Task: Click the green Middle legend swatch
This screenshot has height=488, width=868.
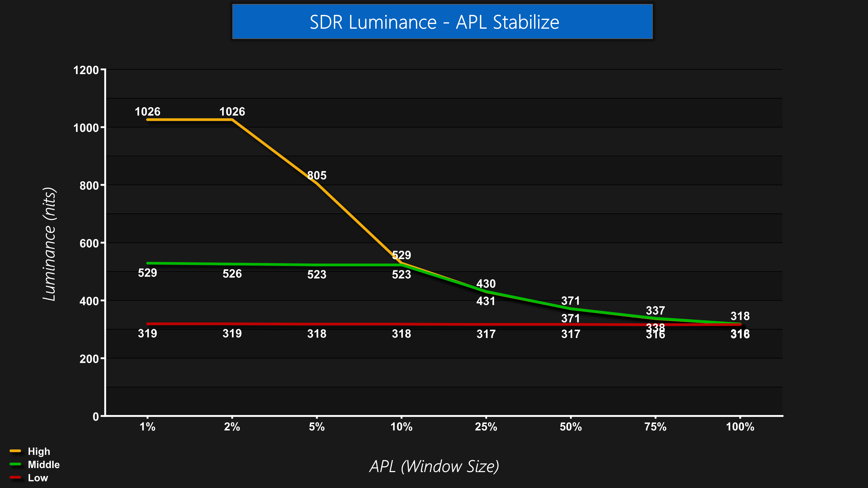Action: click(16, 465)
